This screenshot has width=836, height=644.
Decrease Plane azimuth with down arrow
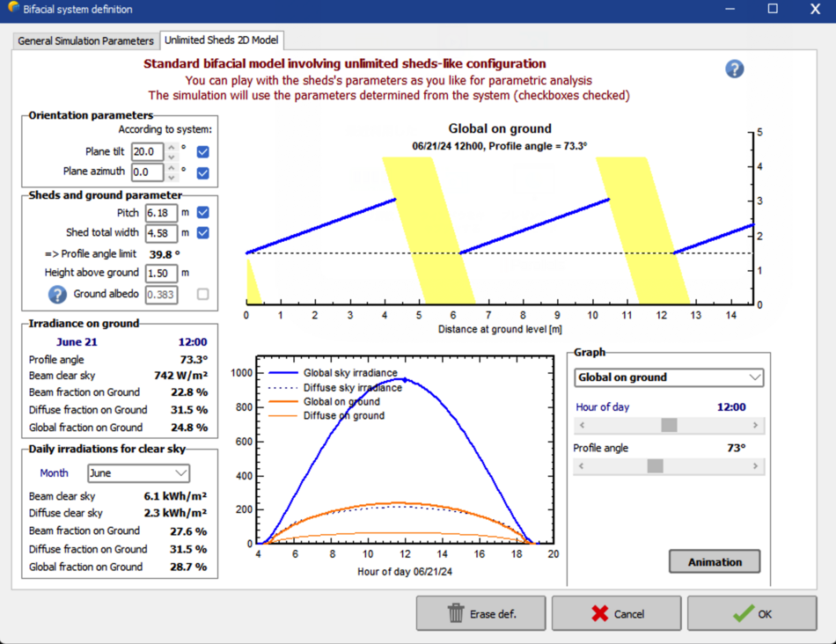coord(172,177)
